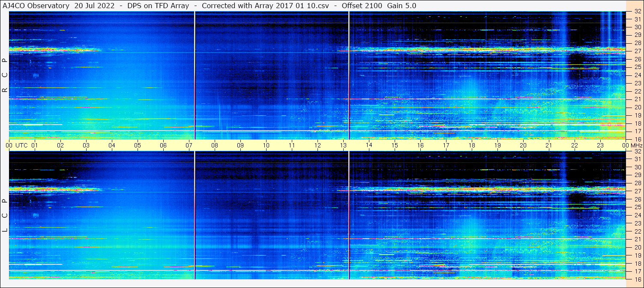Click the "AJ4CO Observatory" title text
The image size is (644, 288).
(36, 6)
